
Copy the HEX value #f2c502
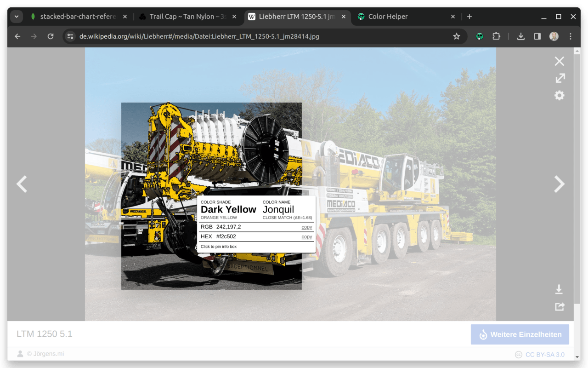(x=306, y=237)
